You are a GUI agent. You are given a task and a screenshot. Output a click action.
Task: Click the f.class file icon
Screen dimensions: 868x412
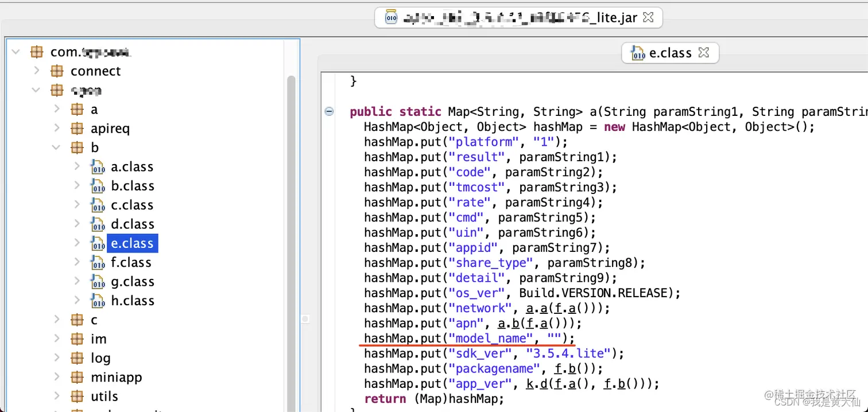coord(98,262)
